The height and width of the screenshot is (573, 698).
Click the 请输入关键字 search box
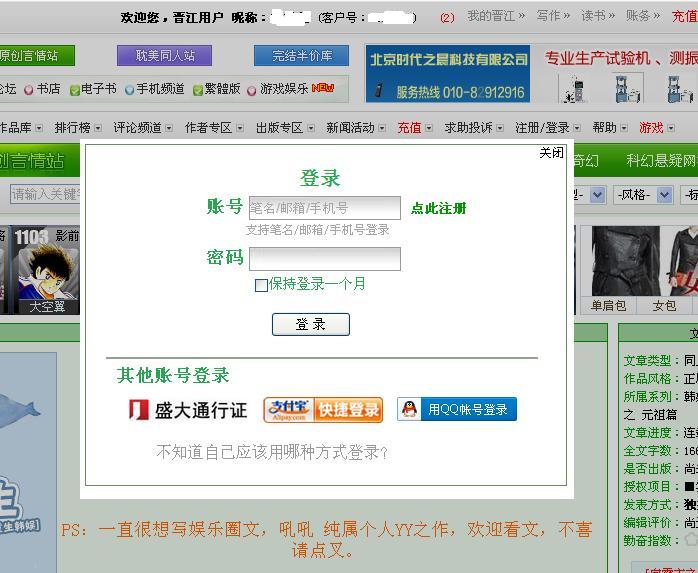tap(45, 195)
